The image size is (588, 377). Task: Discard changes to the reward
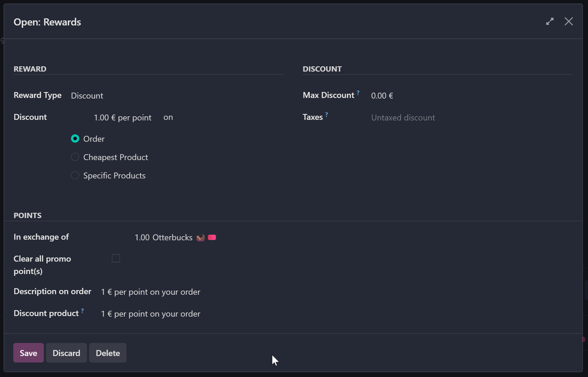[x=66, y=353]
